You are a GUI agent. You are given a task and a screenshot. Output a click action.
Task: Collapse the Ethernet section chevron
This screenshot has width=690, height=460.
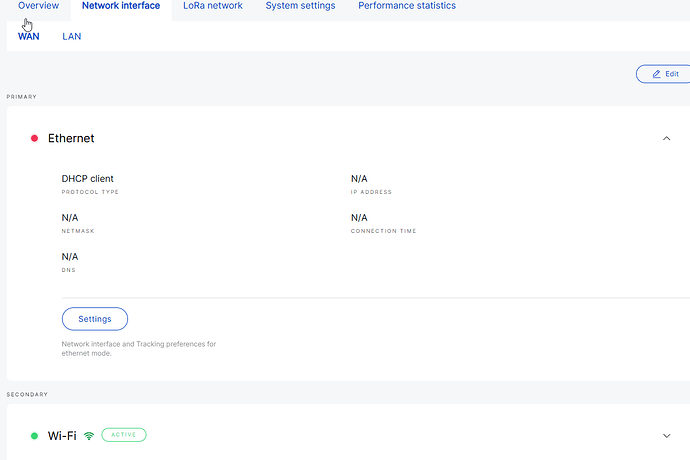[x=667, y=138]
